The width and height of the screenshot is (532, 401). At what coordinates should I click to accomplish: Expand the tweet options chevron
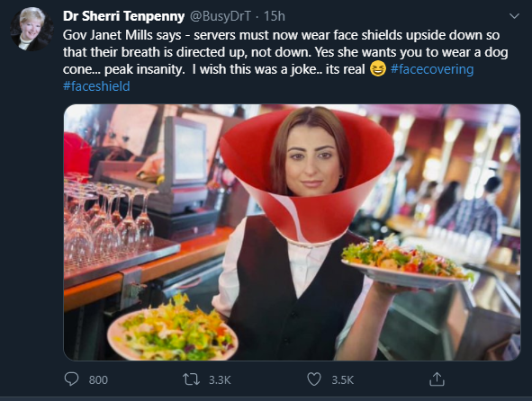point(514,16)
